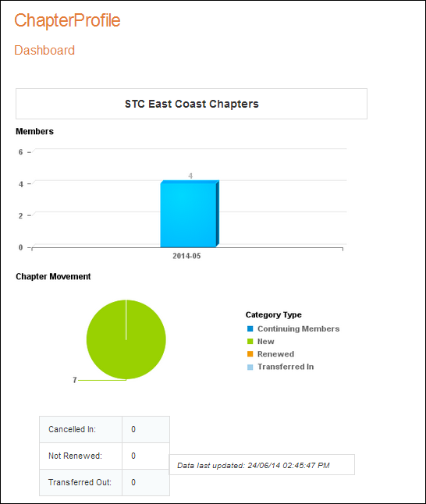Click the Continuing Members legend label
The width and height of the screenshot is (426, 504).
(298, 328)
